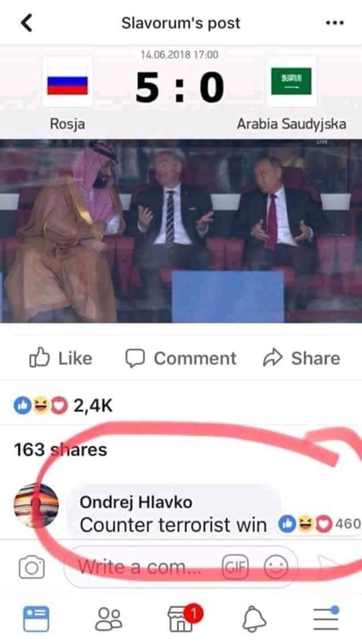Tap the Comment button

[181, 358]
